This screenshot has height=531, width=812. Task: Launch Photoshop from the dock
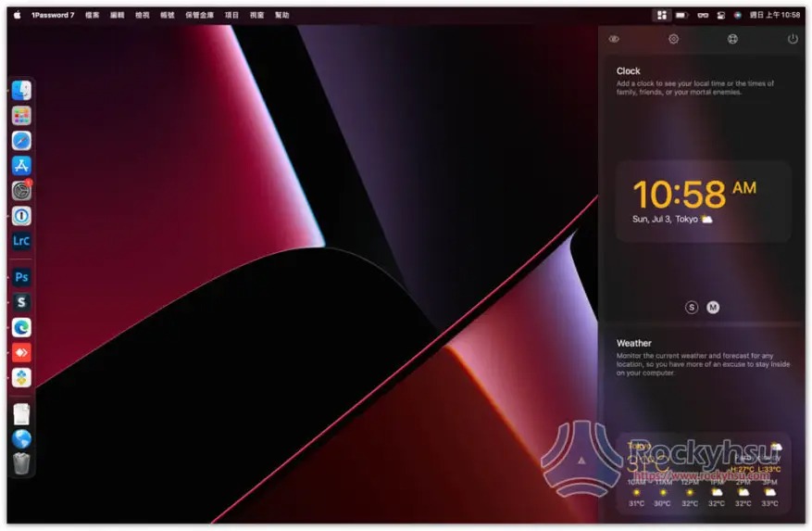point(21,277)
